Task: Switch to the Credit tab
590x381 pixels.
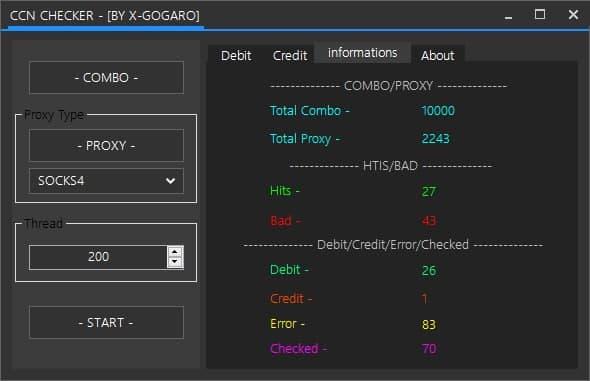Action: click(290, 56)
